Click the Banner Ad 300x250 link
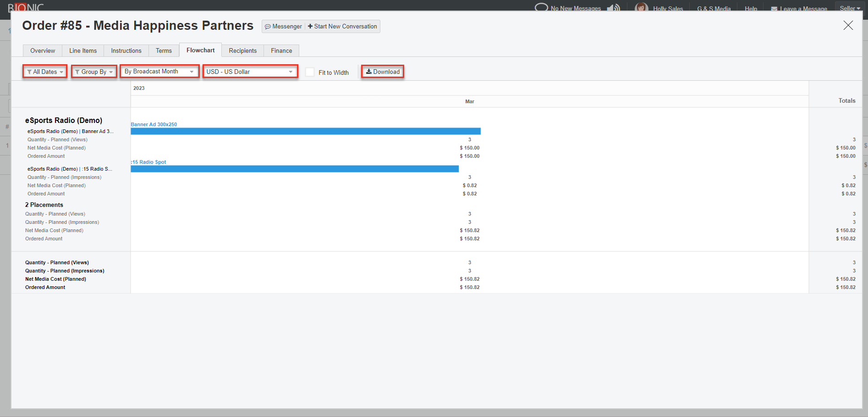Viewport: 868px width, 417px height. (x=154, y=124)
